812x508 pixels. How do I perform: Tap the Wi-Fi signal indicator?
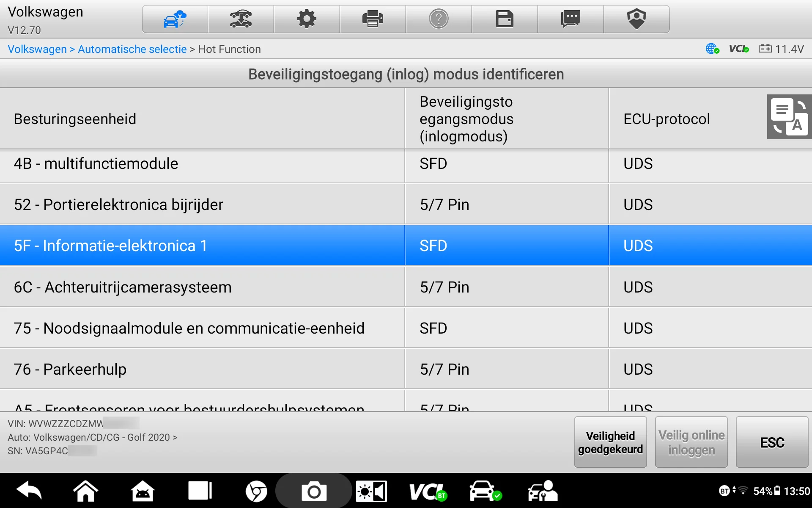pyautogui.click(x=743, y=491)
